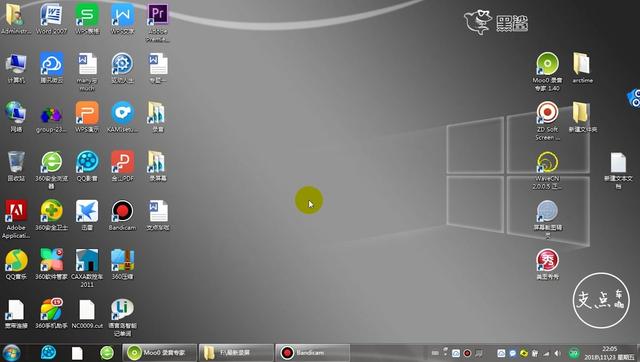This screenshot has height=362, width=640.
Task: Launch the QQ Music shortcut
Action: tap(16, 264)
